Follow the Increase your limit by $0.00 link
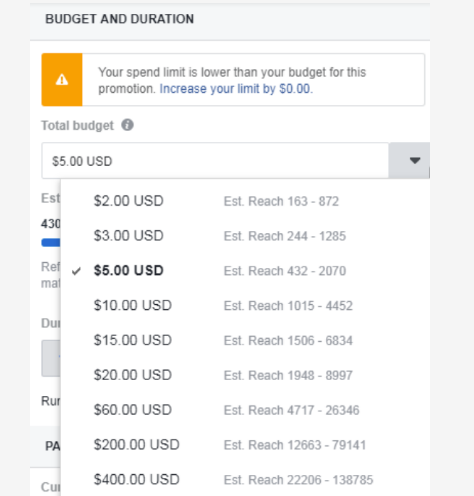 [236, 89]
